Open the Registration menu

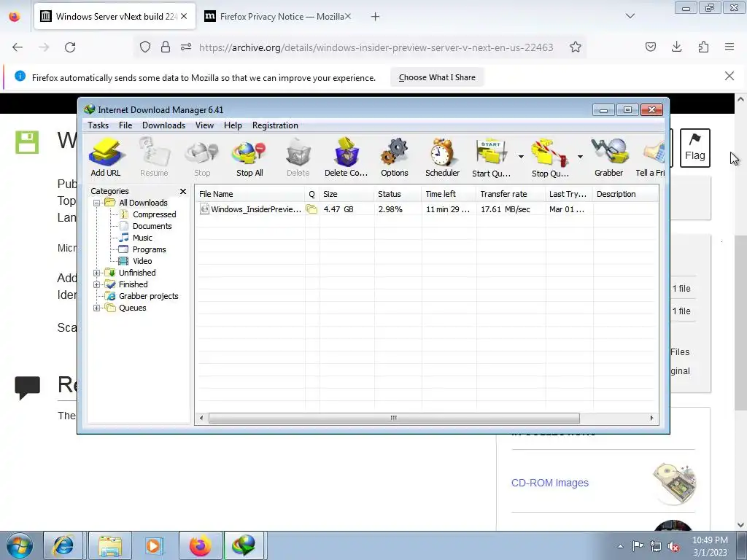[x=275, y=125]
